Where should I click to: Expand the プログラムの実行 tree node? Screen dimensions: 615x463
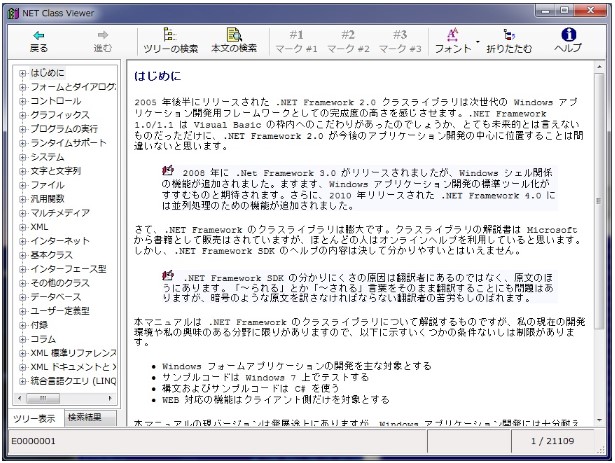click(x=23, y=129)
